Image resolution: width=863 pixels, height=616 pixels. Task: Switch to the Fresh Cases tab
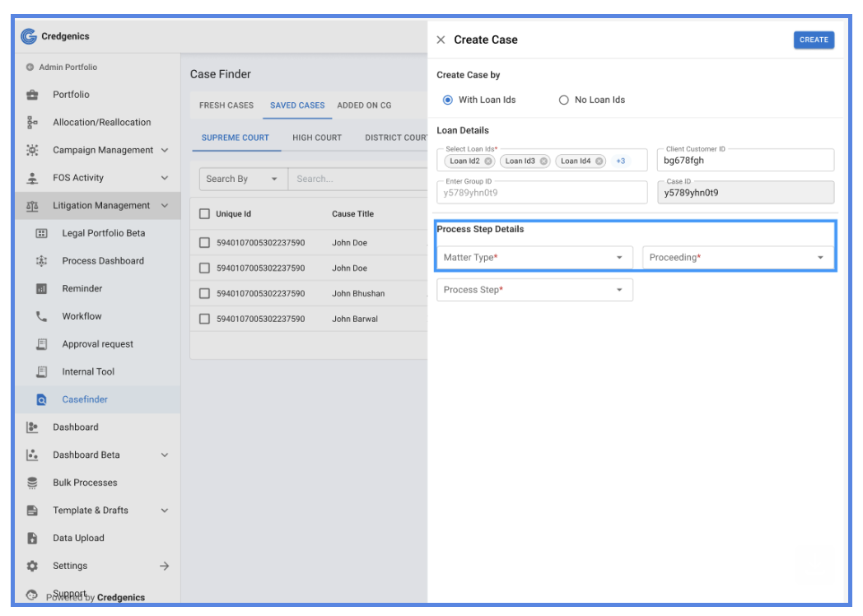pyautogui.click(x=226, y=105)
